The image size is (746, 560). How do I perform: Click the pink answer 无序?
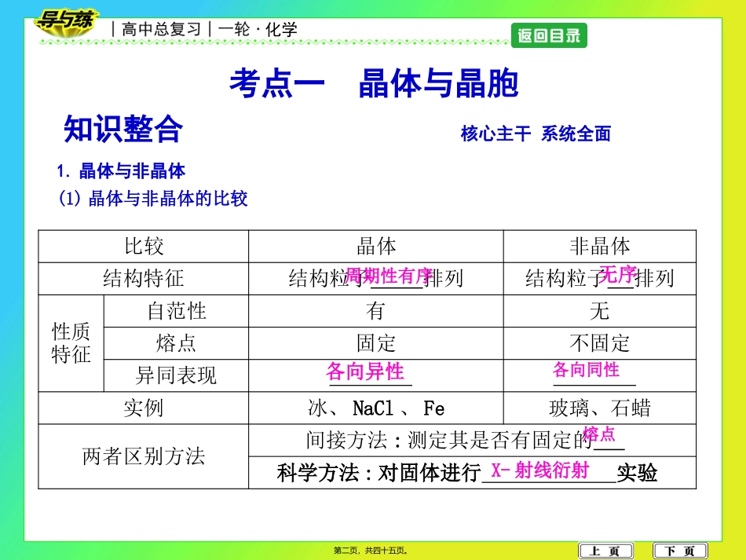click(618, 275)
